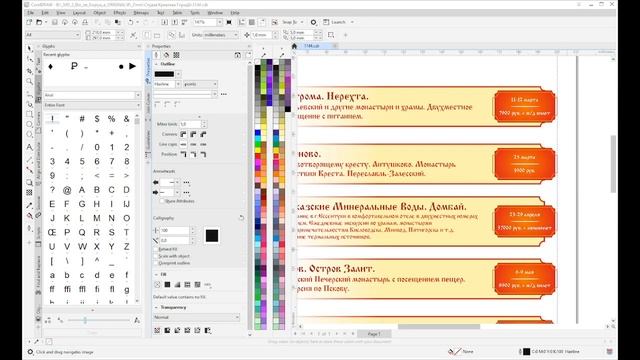The image size is (640, 360).
Task: Click the Undo arrow icon
Action: tap(131, 22)
